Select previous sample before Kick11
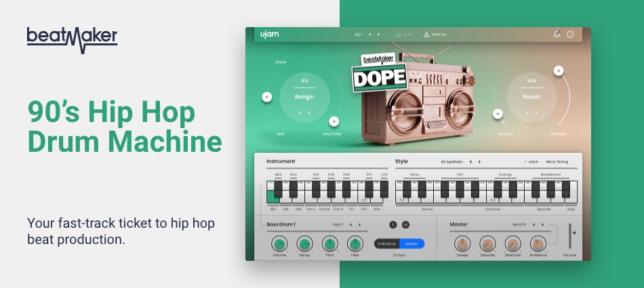Image resolution: width=644 pixels, height=288 pixels. pos(350,225)
